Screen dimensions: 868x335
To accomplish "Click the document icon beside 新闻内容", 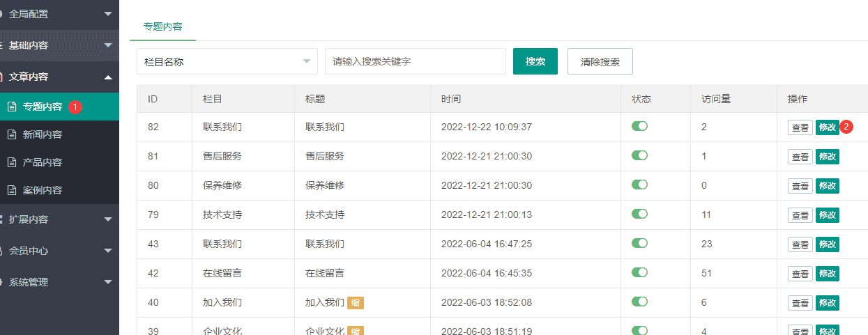I will click(x=11, y=134).
